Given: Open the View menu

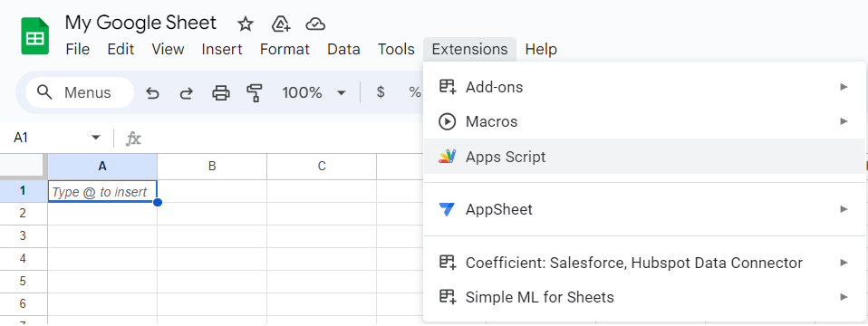Looking at the screenshot, I should pos(168,49).
